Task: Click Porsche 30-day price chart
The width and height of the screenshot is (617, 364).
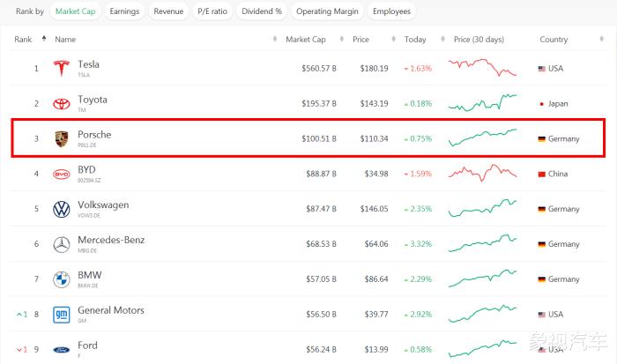Action: [x=482, y=137]
